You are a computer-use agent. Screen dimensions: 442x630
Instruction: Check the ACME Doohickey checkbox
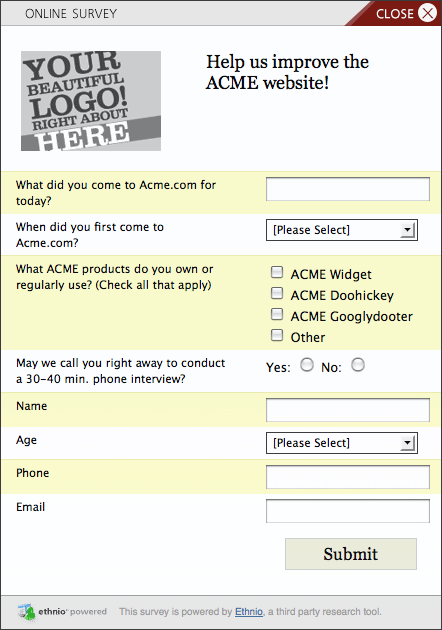pos(277,293)
